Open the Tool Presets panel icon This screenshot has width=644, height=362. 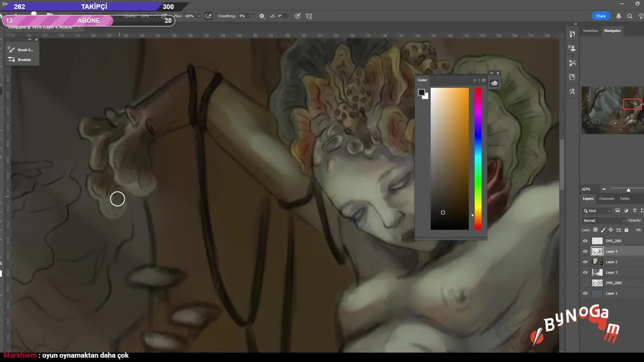pyautogui.click(x=572, y=63)
